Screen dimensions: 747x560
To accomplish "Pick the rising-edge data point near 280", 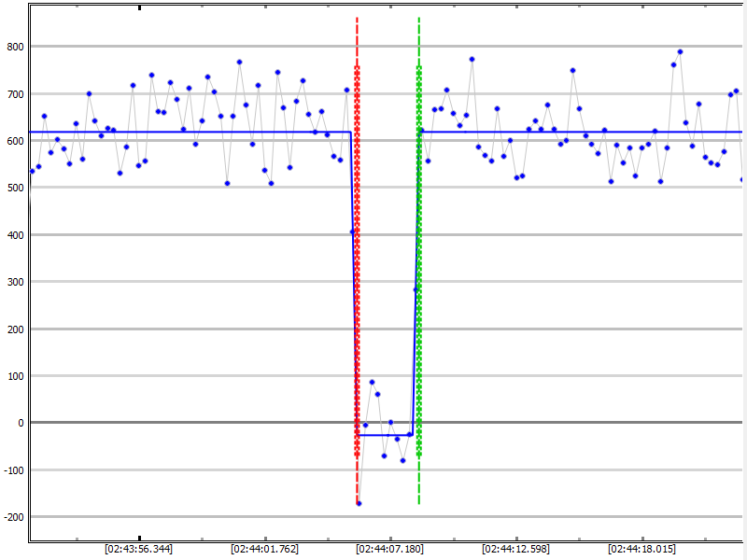I will (x=416, y=289).
